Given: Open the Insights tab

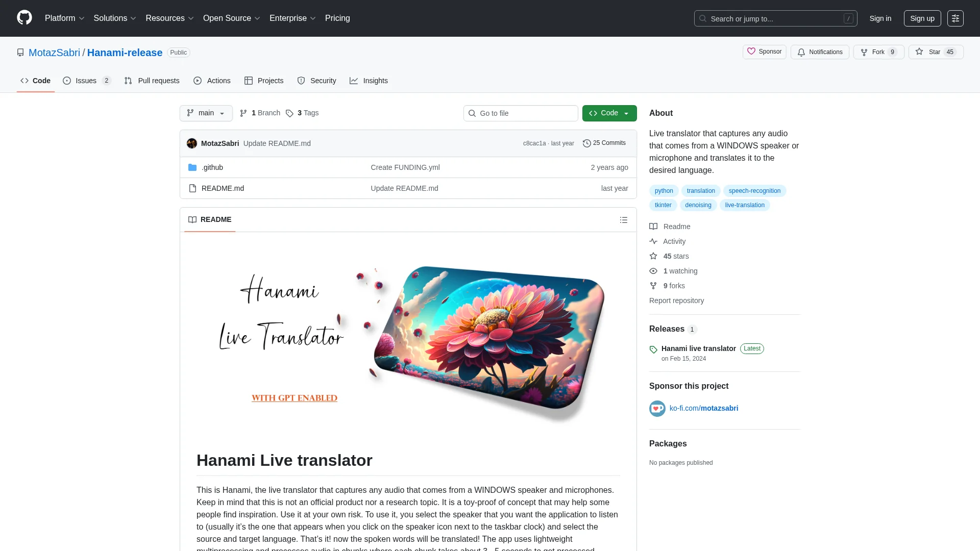Looking at the screenshot, I should tap(369, 81).
